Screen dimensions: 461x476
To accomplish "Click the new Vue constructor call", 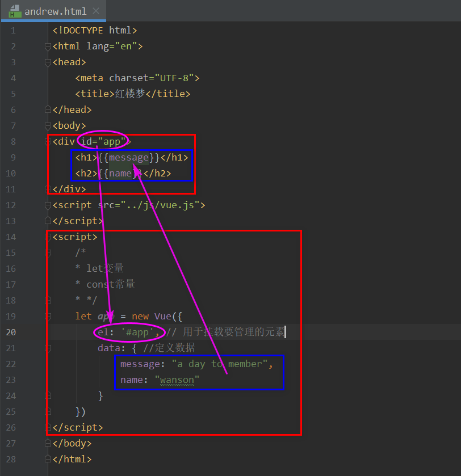I will pos(157,317).
